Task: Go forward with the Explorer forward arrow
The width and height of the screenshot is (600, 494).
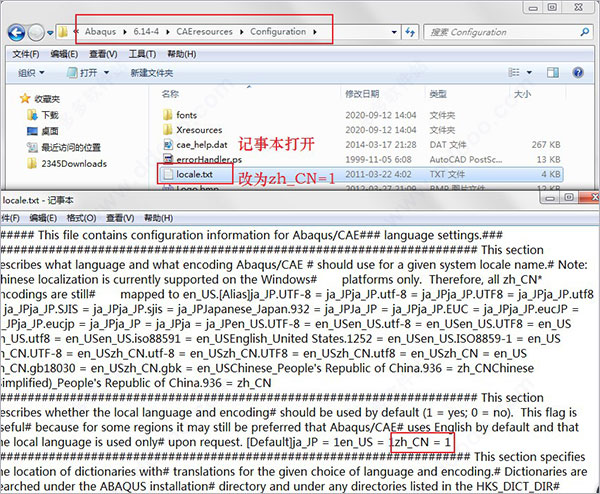Action: (36, 33)
